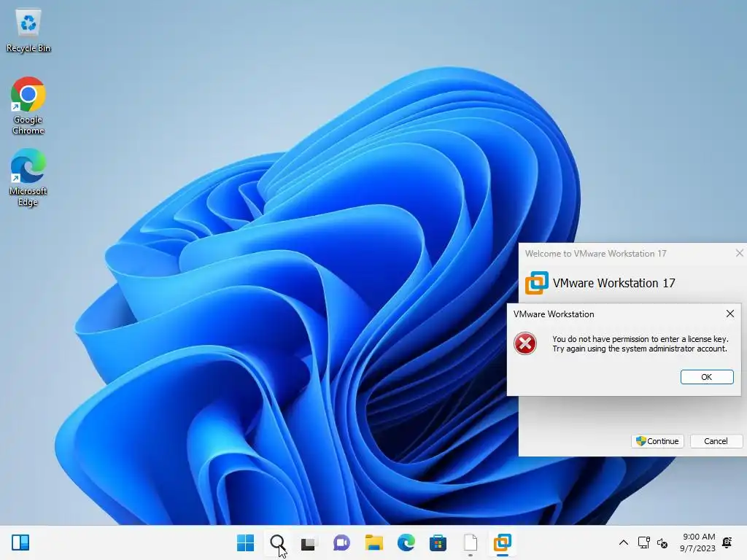
Task: Open the Widgets panel from the taskbar
Action: coord(20,542)
